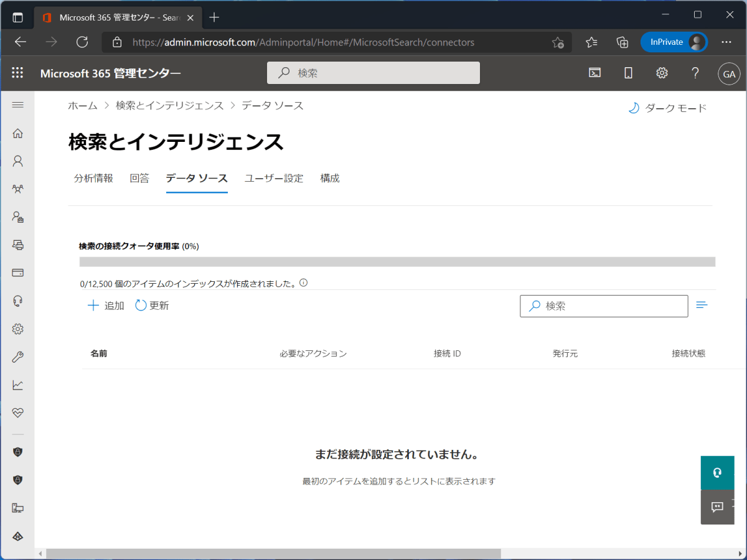Show info tooltip for indexed items
This screenshot has height=560, width=747.
click(304, 282)
